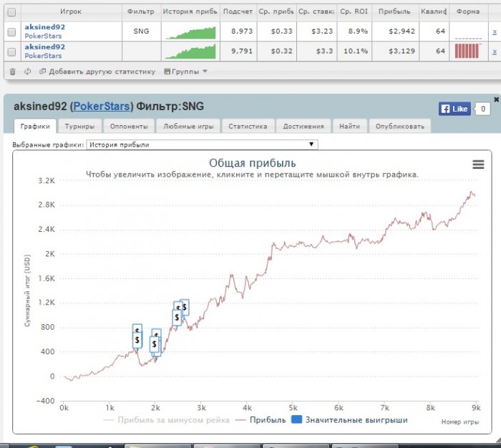Click the trash delete icon below the table

point(12,72)
